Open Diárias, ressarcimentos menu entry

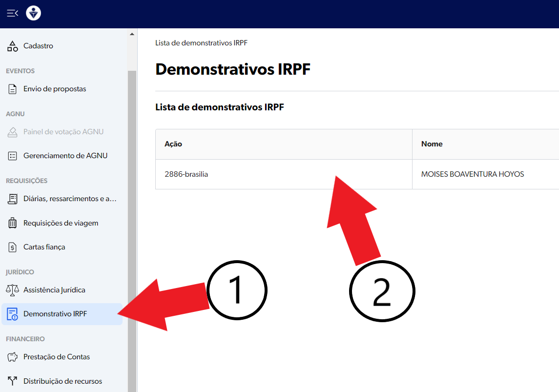click(x=70, y=199)
